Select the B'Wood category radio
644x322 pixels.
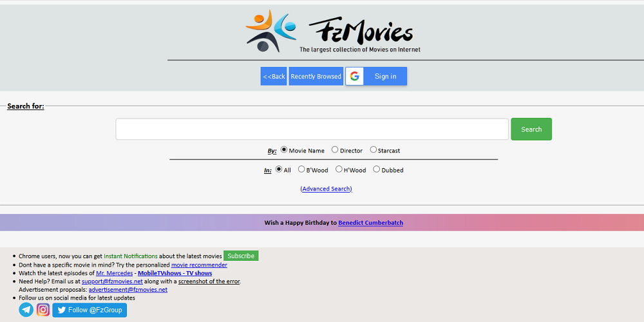pyautogui.click(x=301, y=169)
